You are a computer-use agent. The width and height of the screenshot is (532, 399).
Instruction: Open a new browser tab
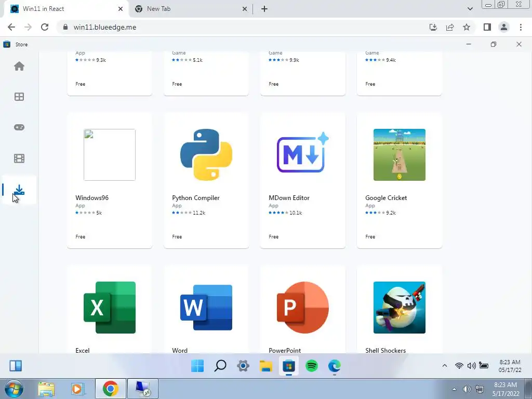click(x=264, y=9)
